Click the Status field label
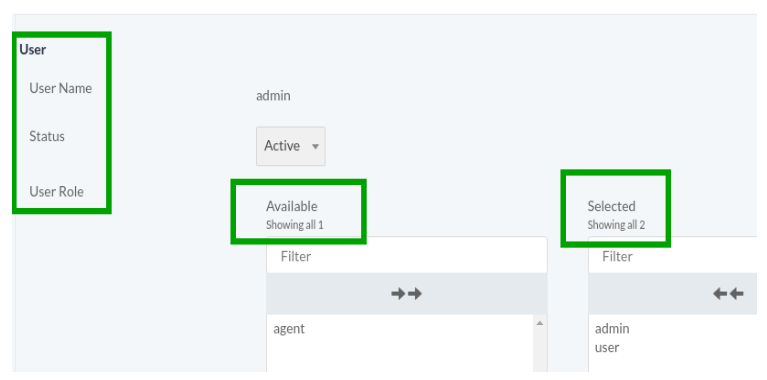The image size is (767, 380). point(47,136)
